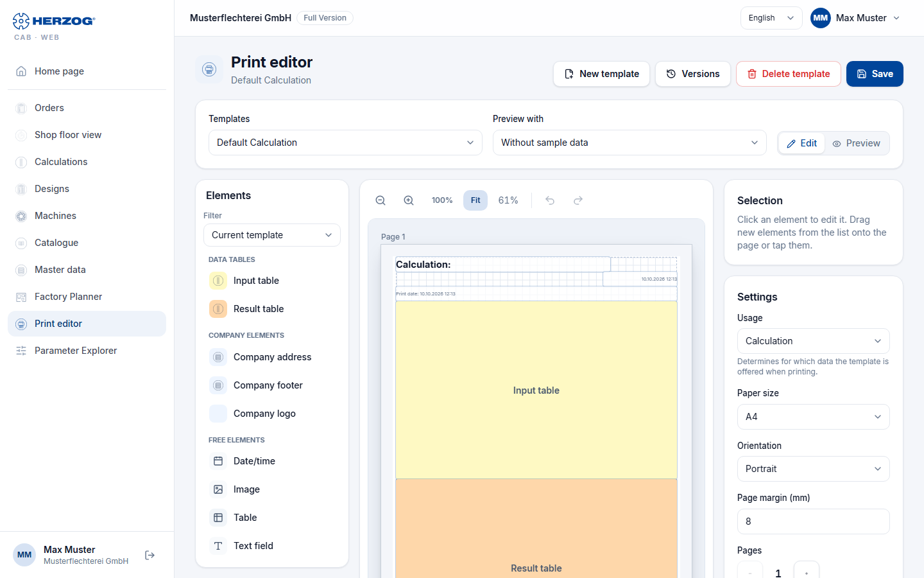The width and height of the screenshot is (924, 578).
Task: Pick the Company footer element icon
Action: pos(218,385)
